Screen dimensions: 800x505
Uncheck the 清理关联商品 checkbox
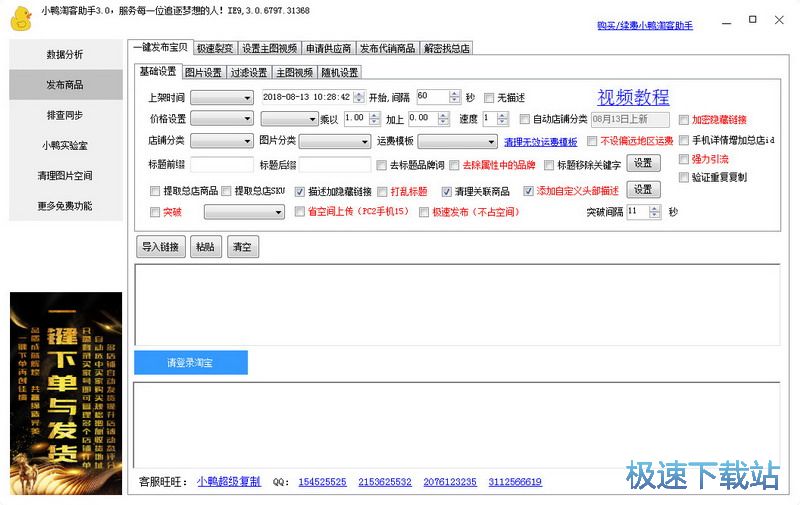coord(447,191)
